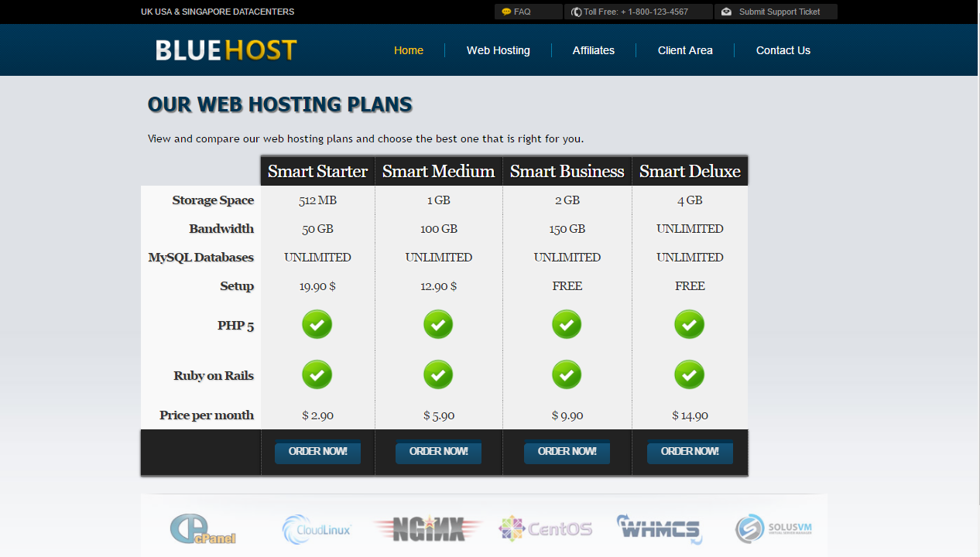
Task: Click Ruby on Rails checkmark for Smart Starter
Action: (317, 375)
